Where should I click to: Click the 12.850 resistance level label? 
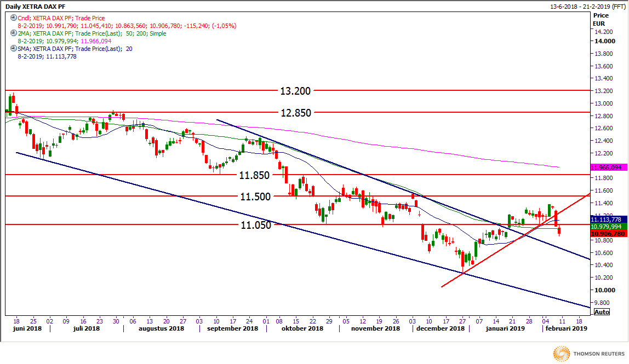coord(296,113)
